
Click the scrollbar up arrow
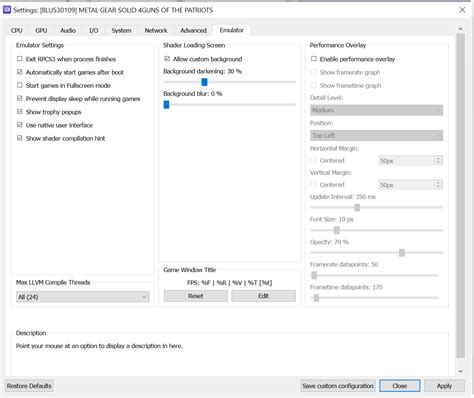460,29
